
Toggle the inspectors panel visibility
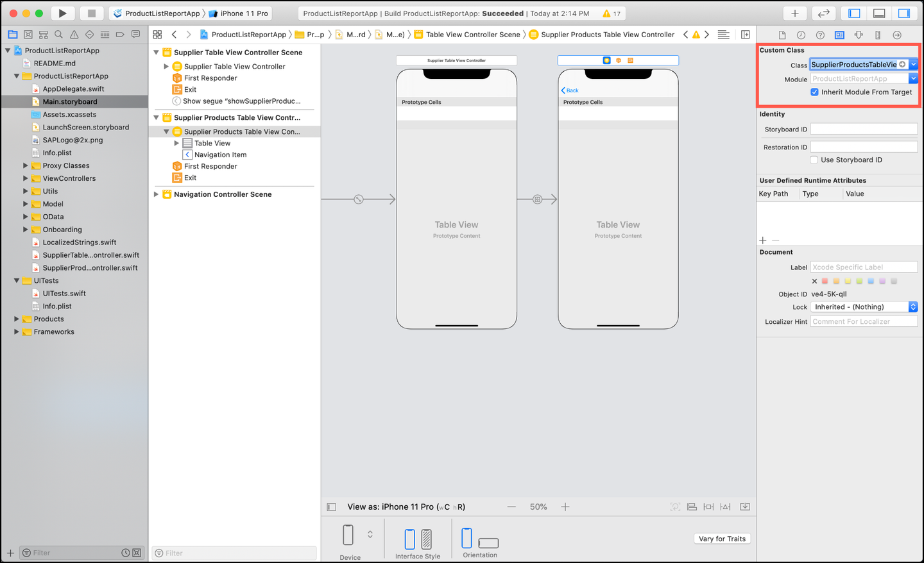pyautogui.click(x=904, y=13)
